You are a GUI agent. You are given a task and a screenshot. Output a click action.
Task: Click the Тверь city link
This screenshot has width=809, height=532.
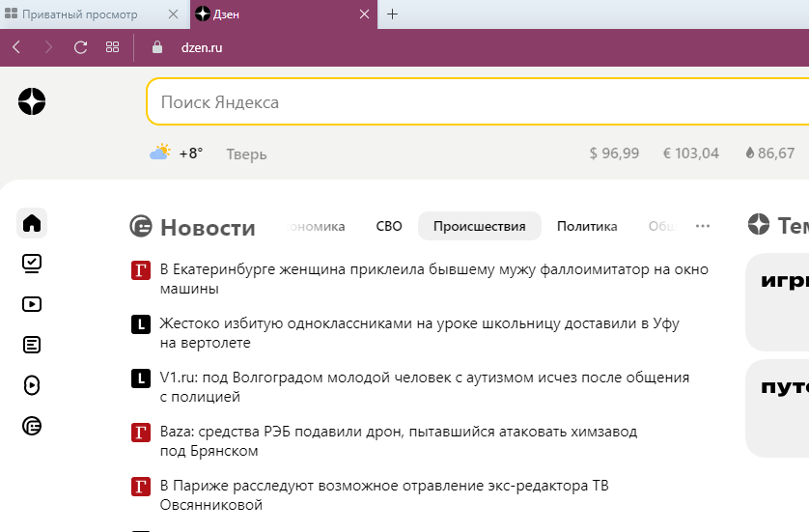point(246,154)
